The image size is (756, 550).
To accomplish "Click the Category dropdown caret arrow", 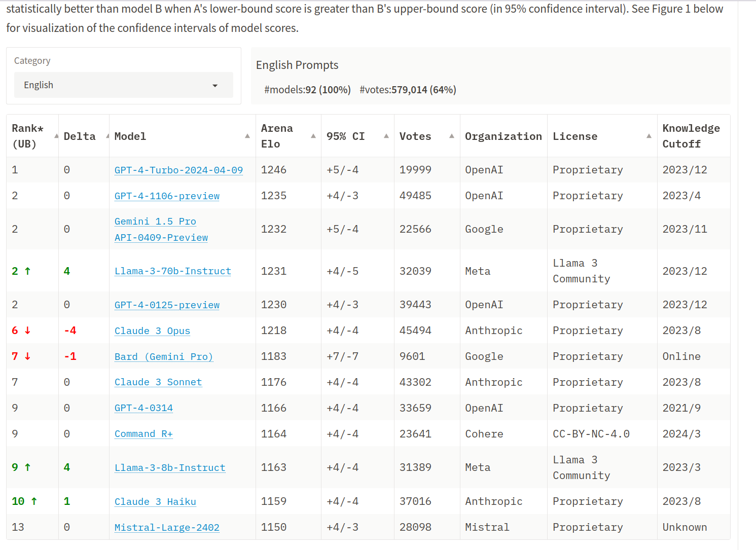I will click(215, 86).
